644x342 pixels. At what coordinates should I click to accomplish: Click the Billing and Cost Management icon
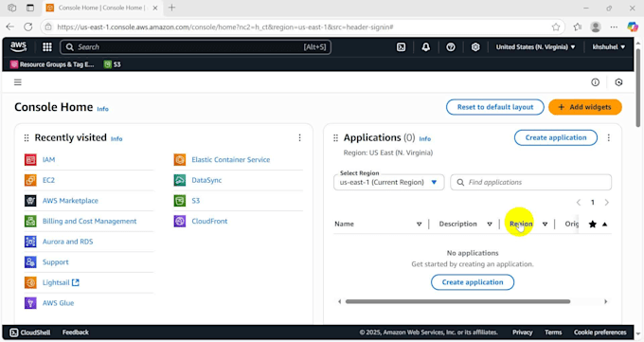pyautogui.click(x=30, y=221)
